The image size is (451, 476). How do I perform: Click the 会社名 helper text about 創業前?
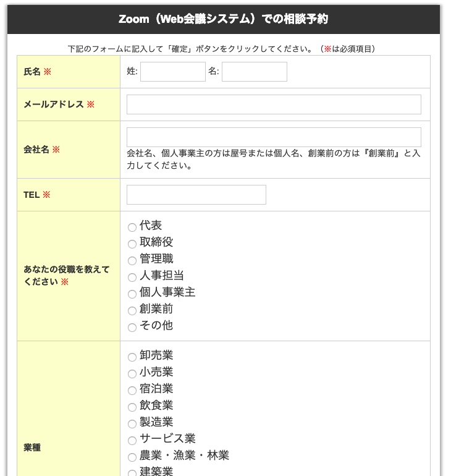click(273, 159)
